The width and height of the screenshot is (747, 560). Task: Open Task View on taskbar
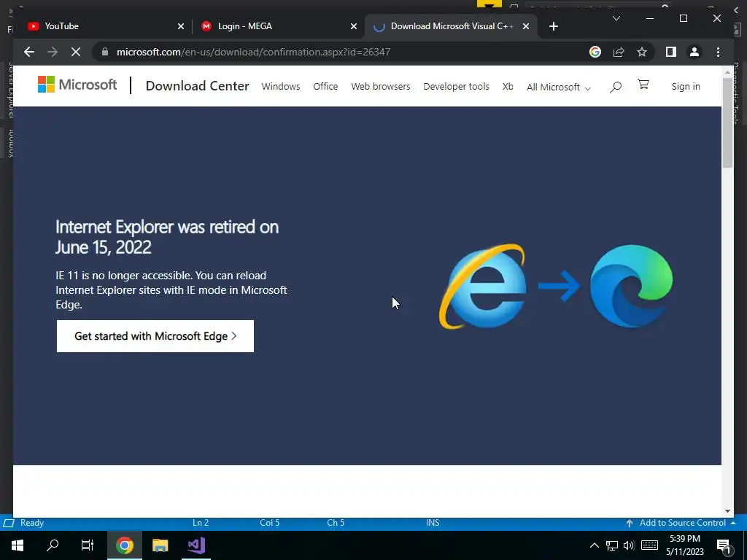coord(88,545)
